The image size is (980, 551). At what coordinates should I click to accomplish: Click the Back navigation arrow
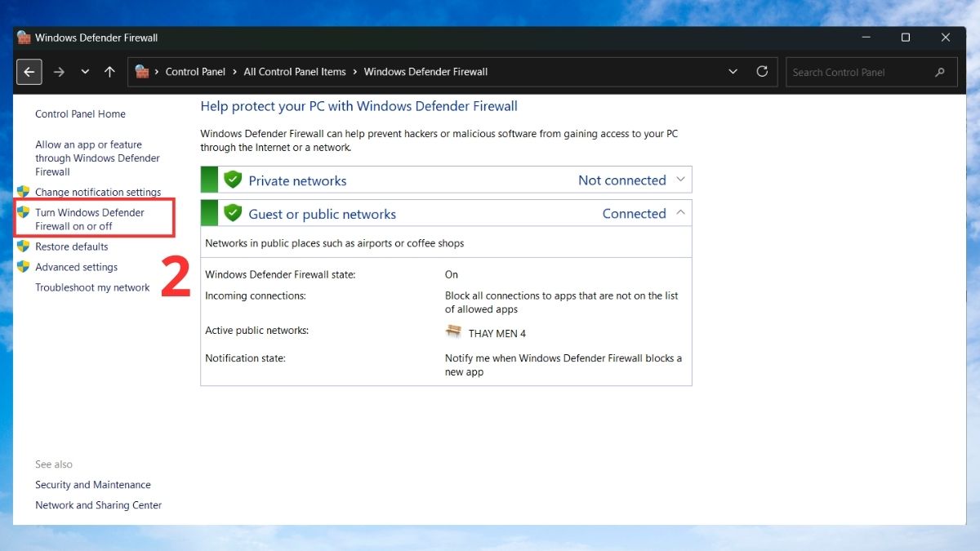coord(29,72)
